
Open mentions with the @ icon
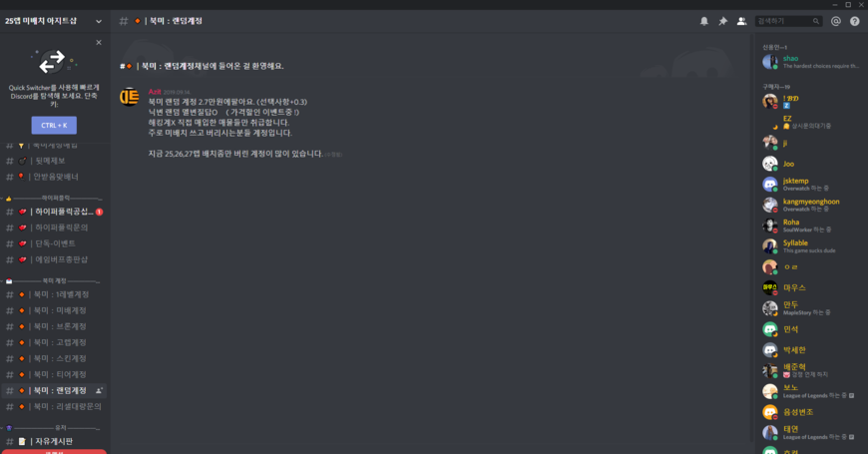point(836,21)
